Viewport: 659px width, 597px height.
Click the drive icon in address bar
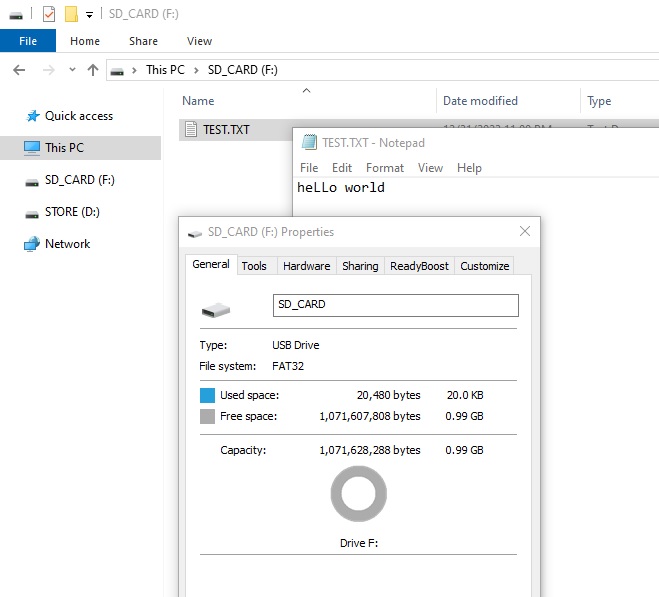click(x=117, y=71)
